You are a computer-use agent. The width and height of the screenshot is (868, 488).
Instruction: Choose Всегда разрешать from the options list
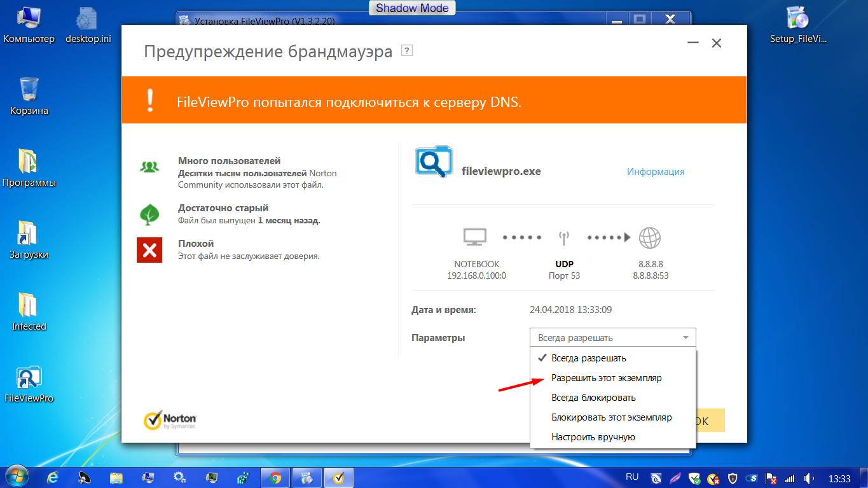tap(613, 358)
